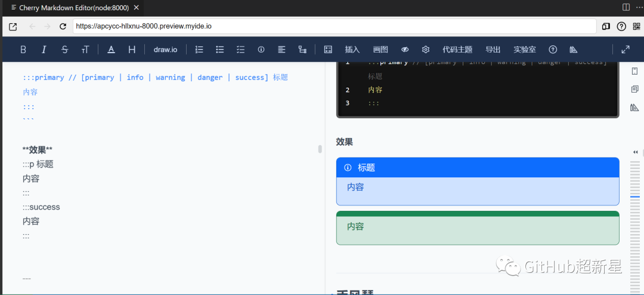Click the ':::primary //' source line
The height and width of the screenshot is (295, 644).
tap(155, 78)
